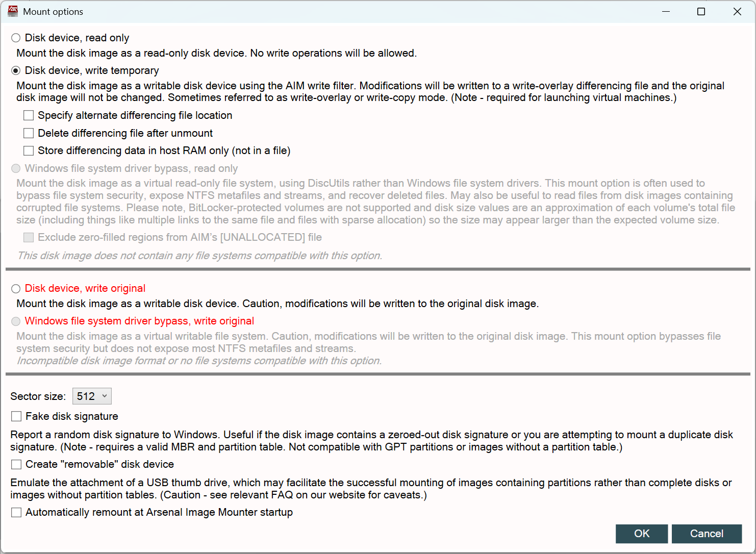Click the Arsenal Image Mounter title bar icon
The image size is (756, 554).
(13, 11)
